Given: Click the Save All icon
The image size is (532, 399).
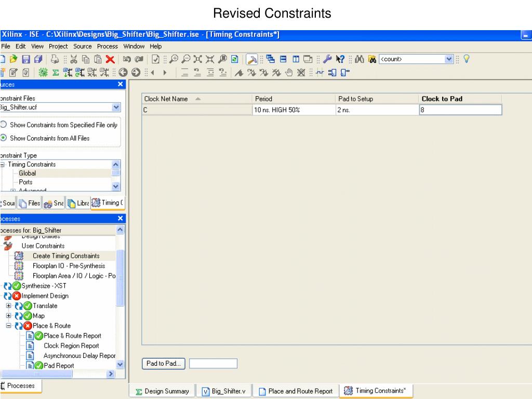Looking at the screenshot, I should 38,59.
